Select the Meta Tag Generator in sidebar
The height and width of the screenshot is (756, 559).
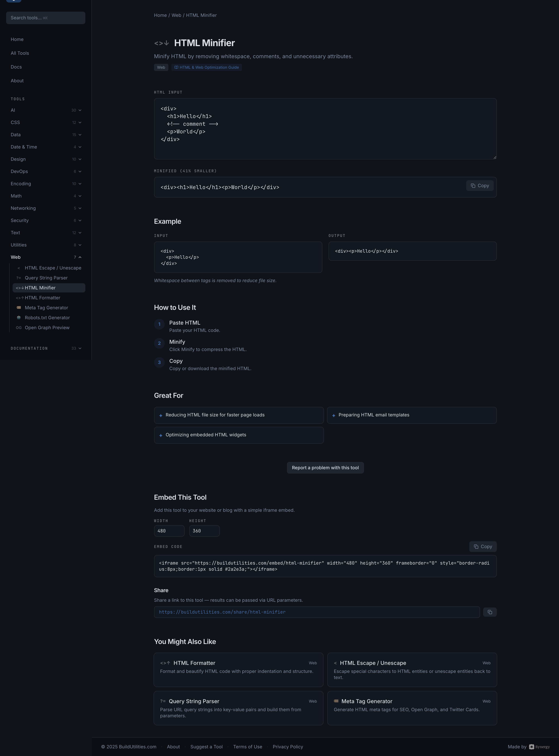(46, 307)
